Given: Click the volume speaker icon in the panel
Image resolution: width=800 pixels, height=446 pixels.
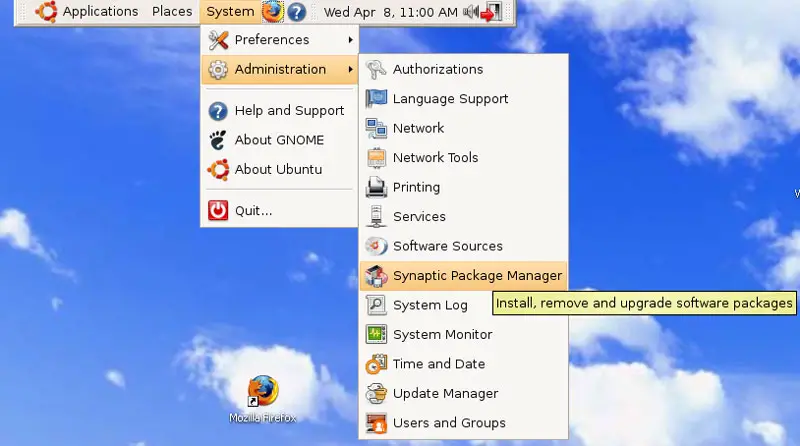Looking at the screenshot, I should pyautogui.click(x=470, y=12).
